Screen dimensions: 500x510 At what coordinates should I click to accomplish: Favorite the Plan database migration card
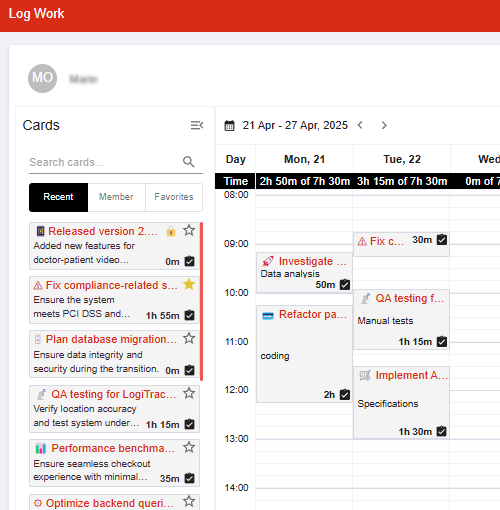[189, 338]
